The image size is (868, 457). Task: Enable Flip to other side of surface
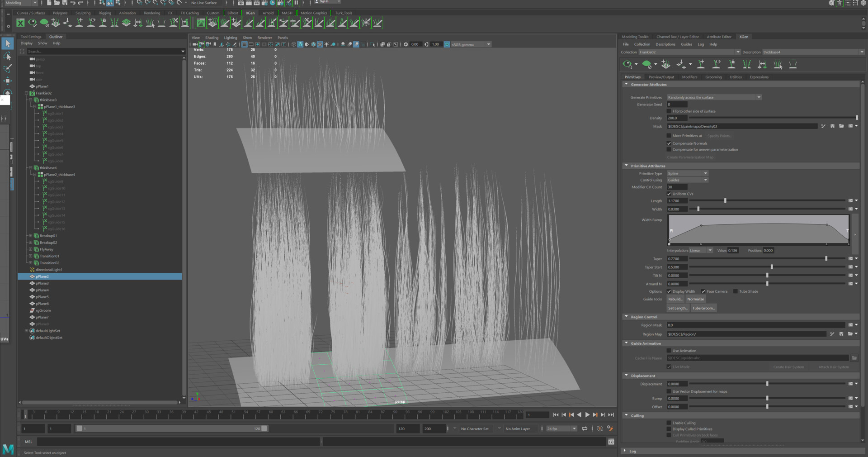coord(669,111)
